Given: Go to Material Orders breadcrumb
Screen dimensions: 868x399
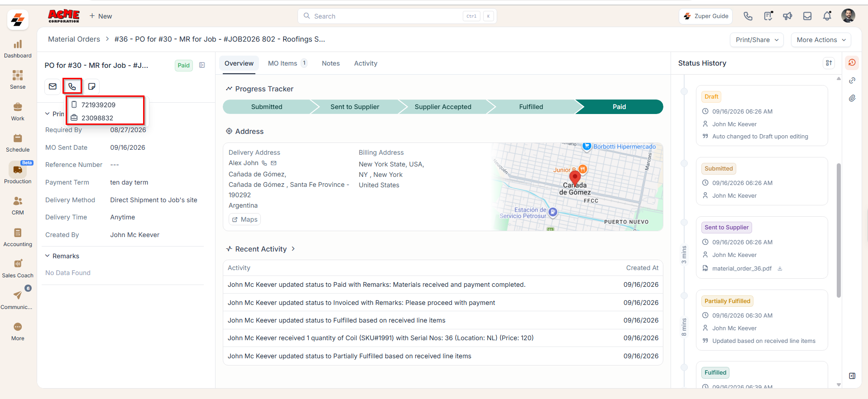Looking at the screenshot, I should click(x=74, y=39).
